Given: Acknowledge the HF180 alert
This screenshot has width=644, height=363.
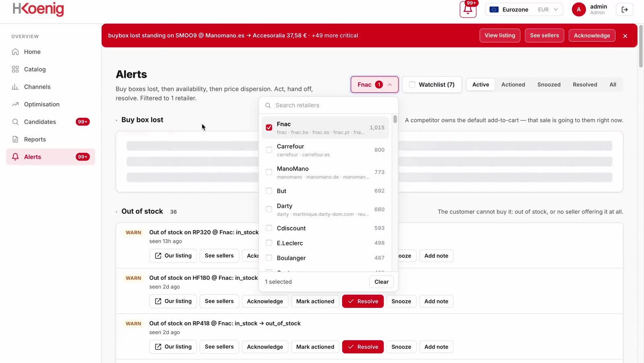Looking at the screenshot, I should [x=265, y=301].
